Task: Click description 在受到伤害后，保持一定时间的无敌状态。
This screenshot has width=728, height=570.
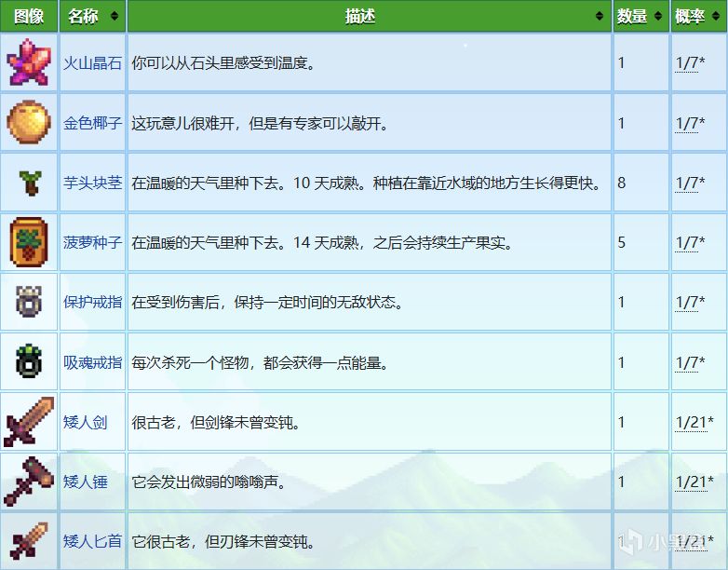Action: click(267, 302)
